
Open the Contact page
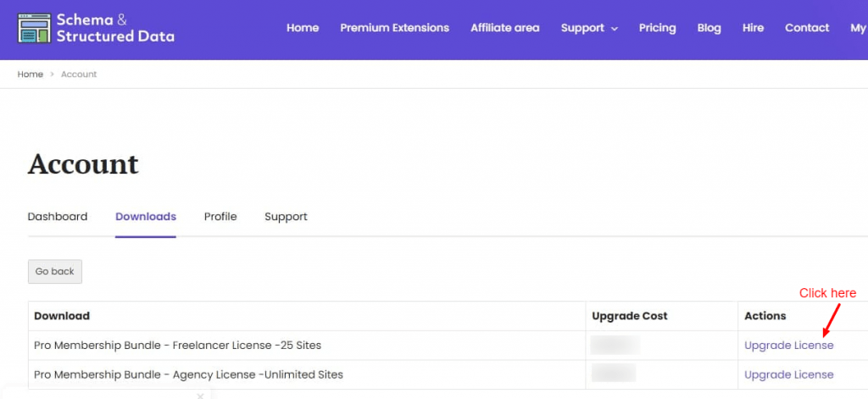[807, 28]
